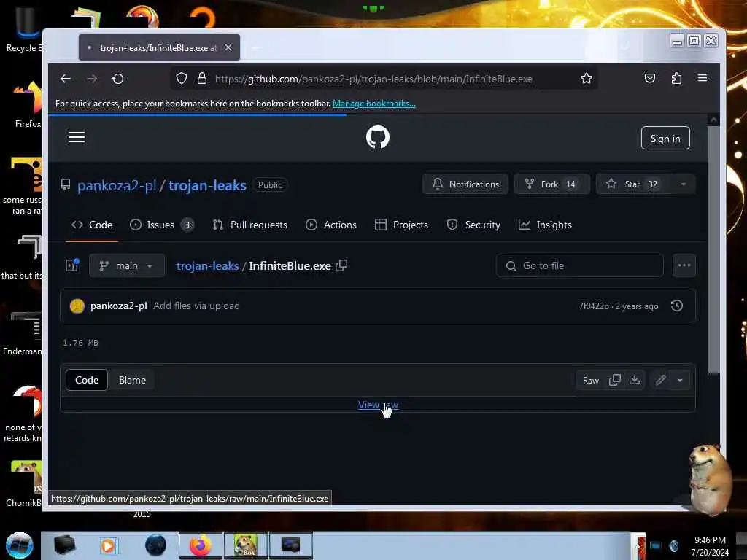Screen dimensions: 747x560
Task: Fork the repository
Action: [552, 184]
